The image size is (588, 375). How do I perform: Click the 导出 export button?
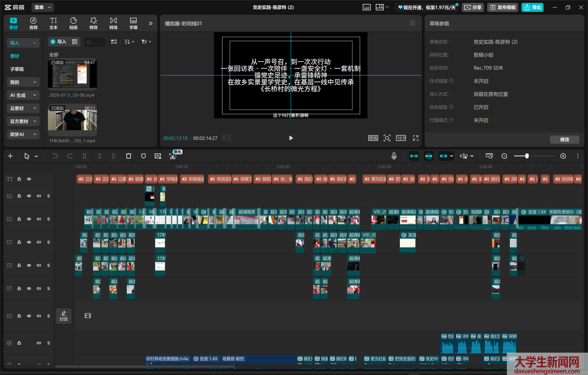[x=533, y=7]
